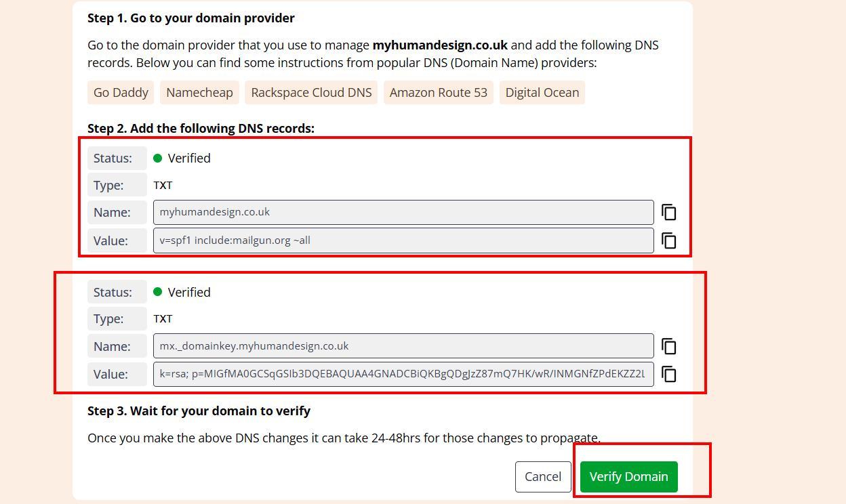Copy the myhumandesign.co.uk record name

(668, 212)
